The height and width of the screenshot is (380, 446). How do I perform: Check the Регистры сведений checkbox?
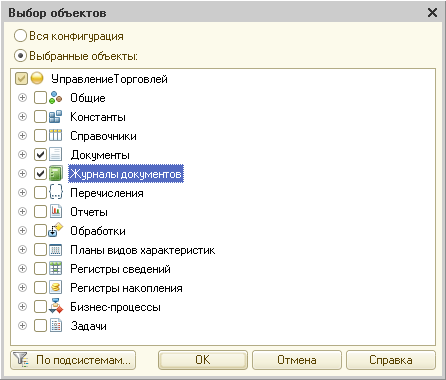click(x=40, y=269)
